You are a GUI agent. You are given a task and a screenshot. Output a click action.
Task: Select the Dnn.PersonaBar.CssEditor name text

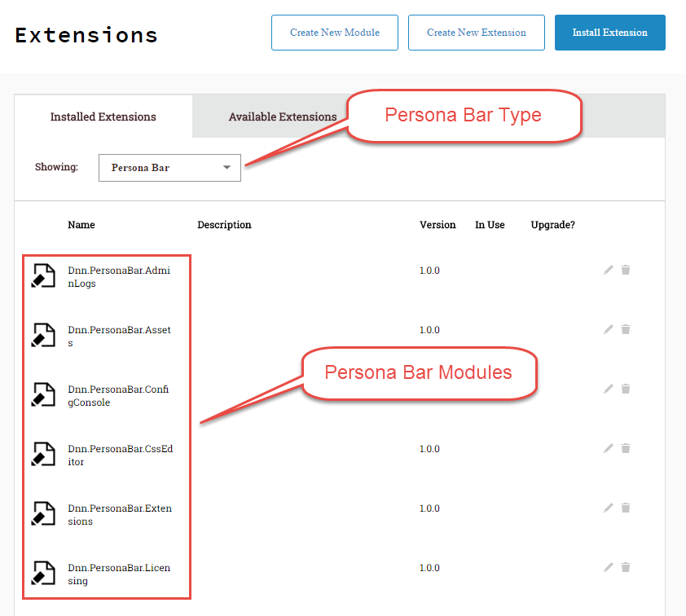[x=121, y=455]
